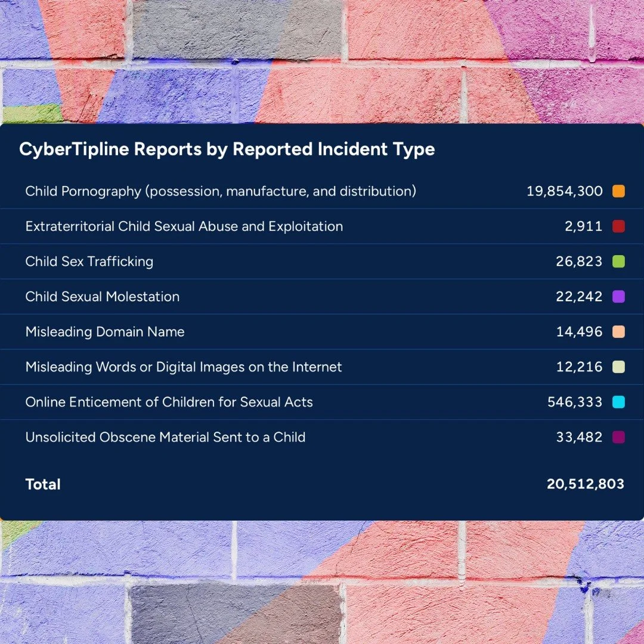Select the Total row
Viewport: 644px width, 644px height.
pyautogui.click(x=43, y=484)
